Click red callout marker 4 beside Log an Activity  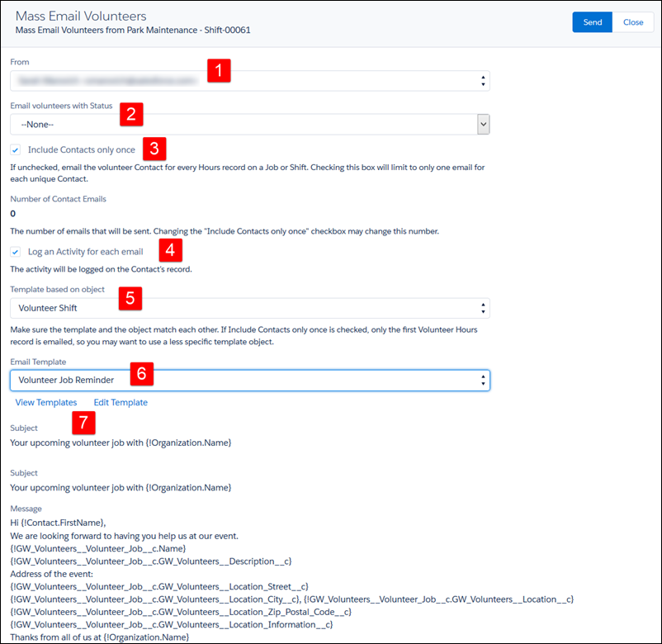pos(169,249)
